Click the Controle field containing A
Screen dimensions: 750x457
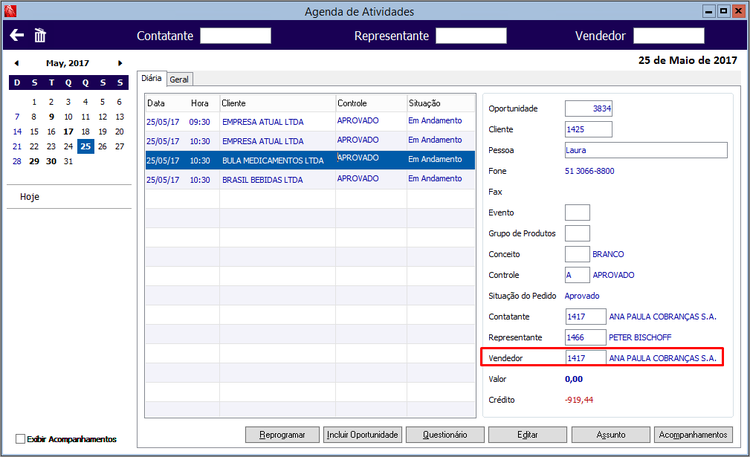(577, 275)
